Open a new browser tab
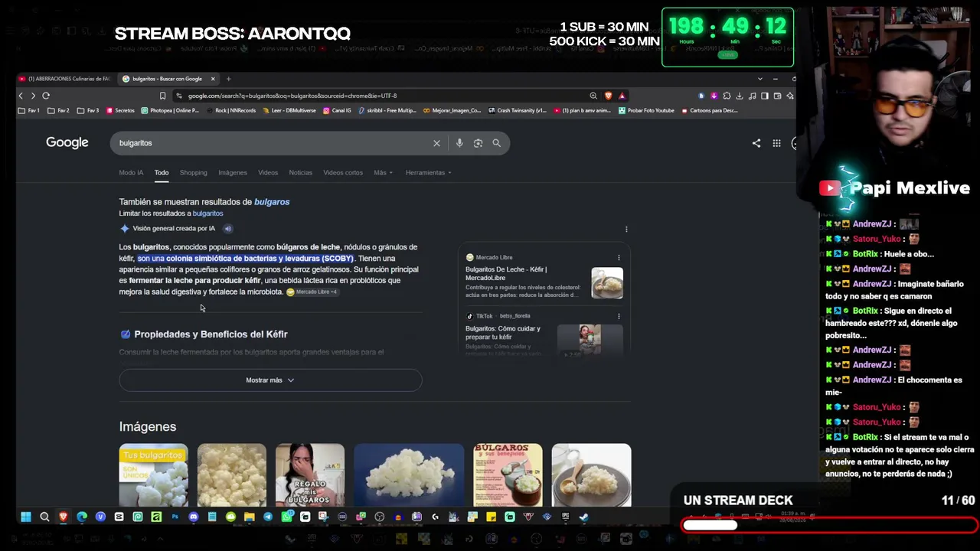Viewport: 980px width, 551px height. pyautogui.click(x=228, y=79)
